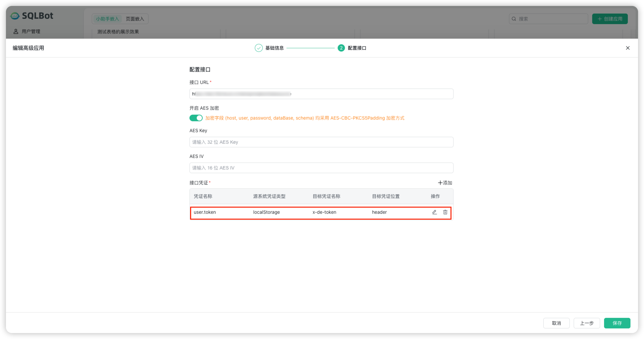Switch to the 页面嵌入 tab
Image resolution: width=644 pixels, height=339 pixels.
tap(135, 19)
